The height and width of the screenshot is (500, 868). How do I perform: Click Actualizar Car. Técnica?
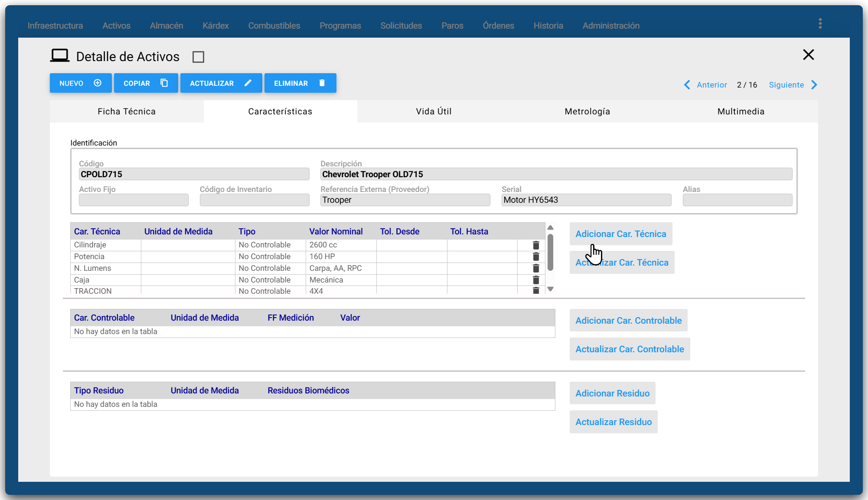point(622,263)
